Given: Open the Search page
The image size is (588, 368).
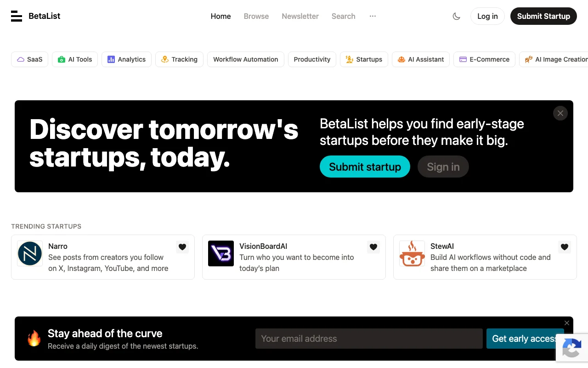Looking at the screenshot, I should coord(344,16).
